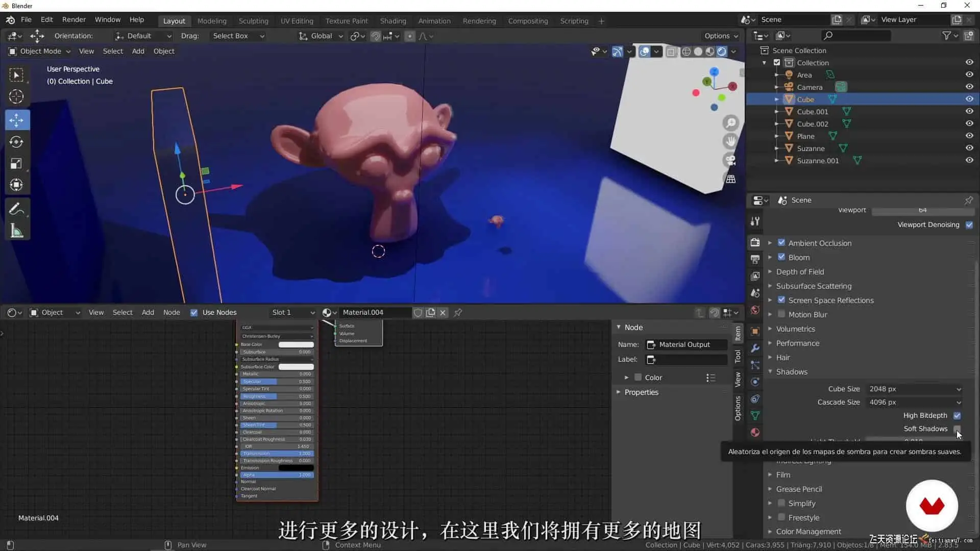Image resolution: width=980 pixels, height=551 pixels.
Task: Open Output properties printer tab icon
Action: pos(755,260)
